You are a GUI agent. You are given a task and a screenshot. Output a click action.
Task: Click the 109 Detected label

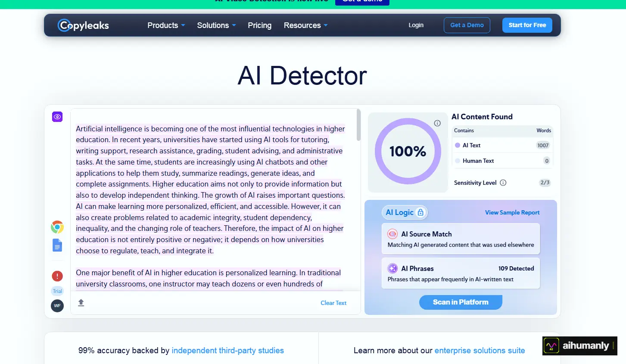coord(516,268)
